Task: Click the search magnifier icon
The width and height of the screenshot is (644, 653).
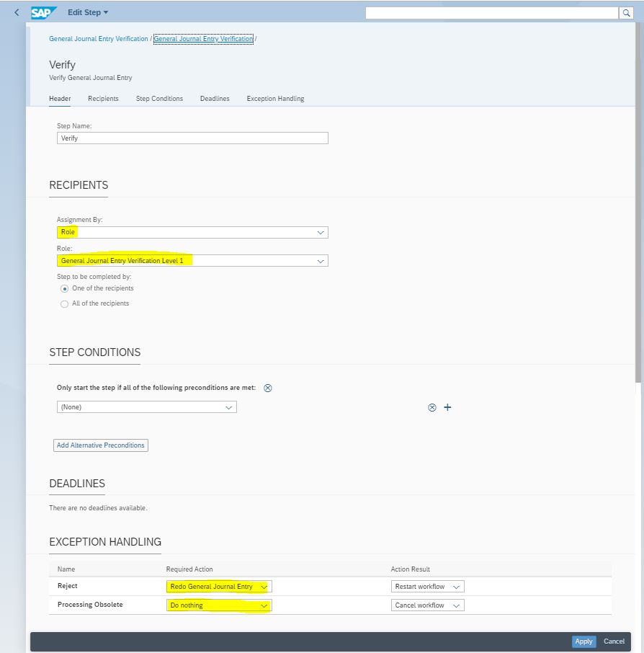Action: point(627,13)
